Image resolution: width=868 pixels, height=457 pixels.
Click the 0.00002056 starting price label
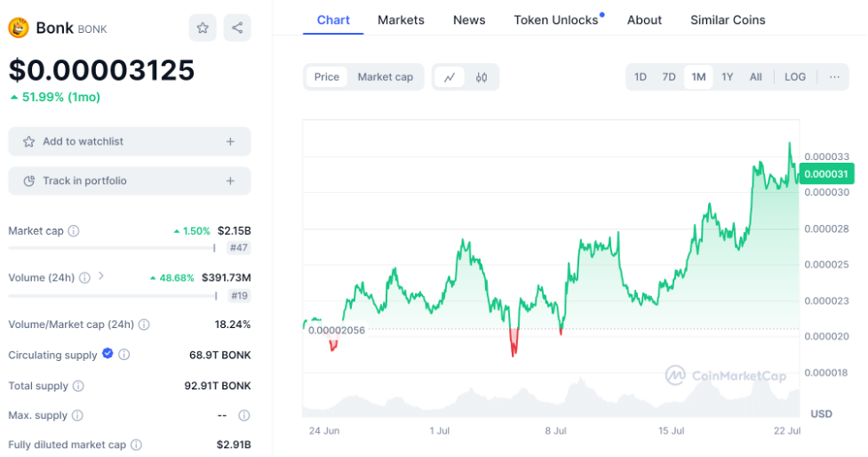pyautogui.click(x=336, y=330)
